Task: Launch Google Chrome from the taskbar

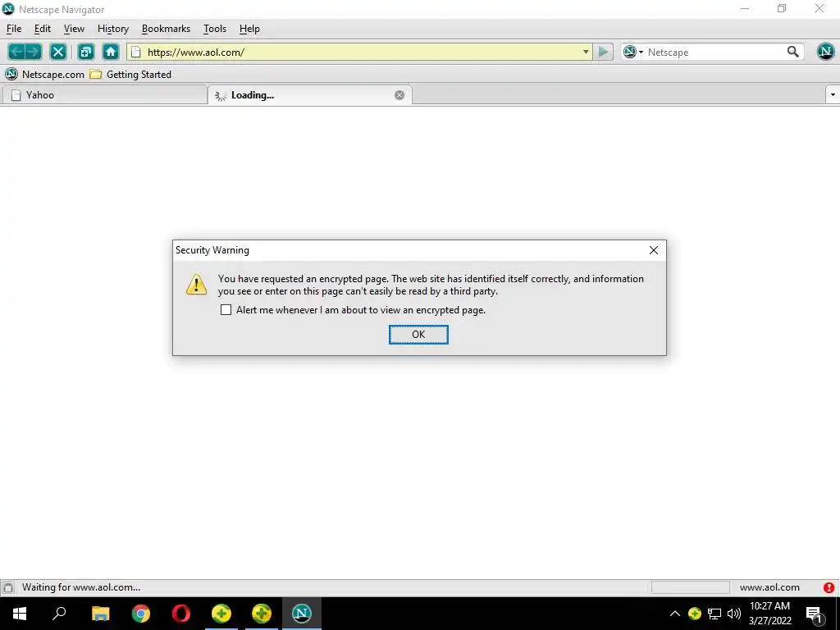Action: click(x=141, y=614)
